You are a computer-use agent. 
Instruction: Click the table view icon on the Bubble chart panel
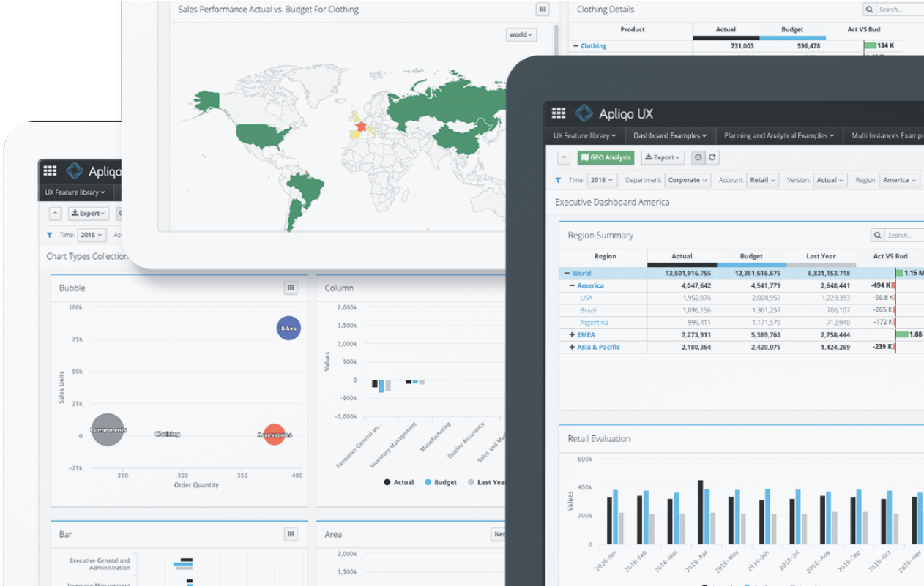tap(291, 288)
